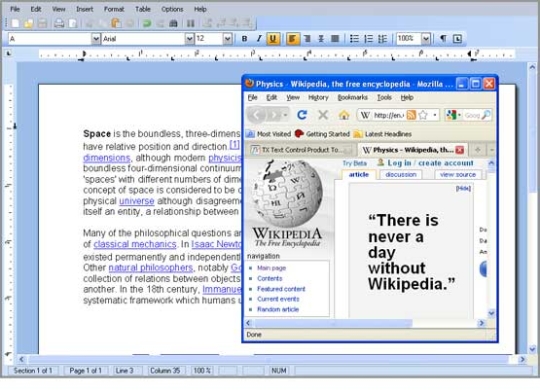Click the Save icon in the editor toolbar
The image size is (540, 392).
click(x=42, y=23)
